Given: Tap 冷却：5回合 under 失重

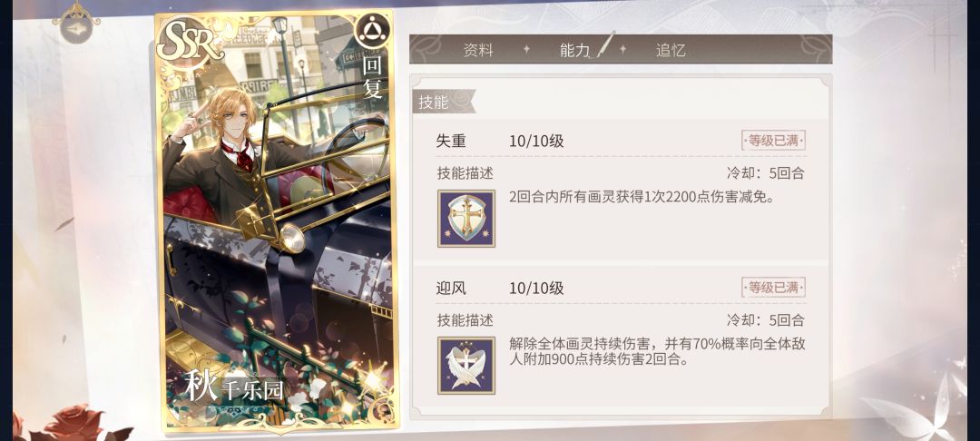Looking at the screenshot, I should coord(766,173).
